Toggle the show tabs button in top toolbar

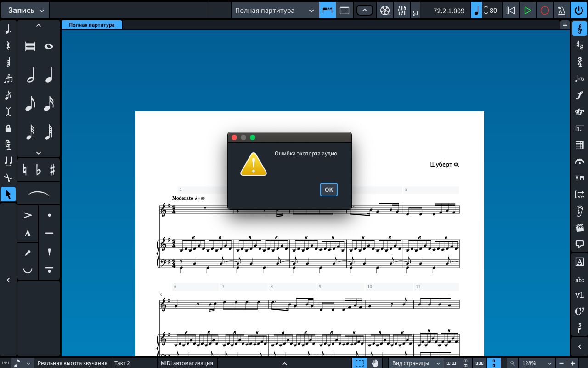[x=328, y=10]
